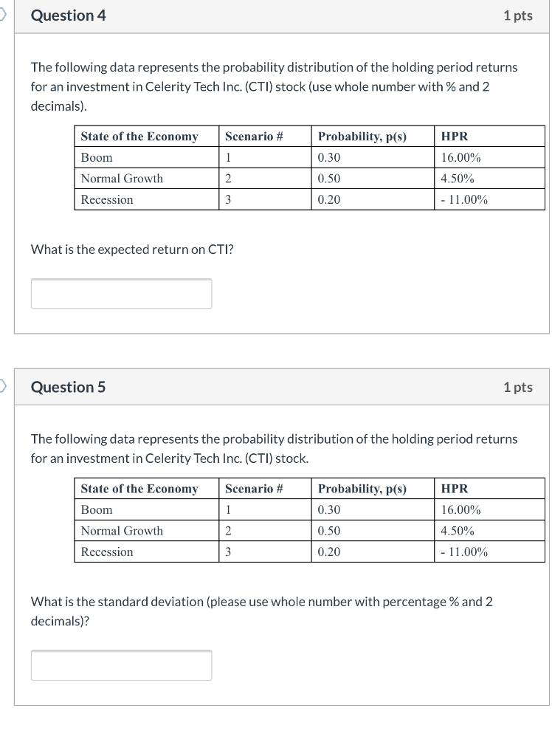This screenshot has height=756, width=552.
Task: Click the 1 pts label on Question 5
Action: tap(519, 387)
